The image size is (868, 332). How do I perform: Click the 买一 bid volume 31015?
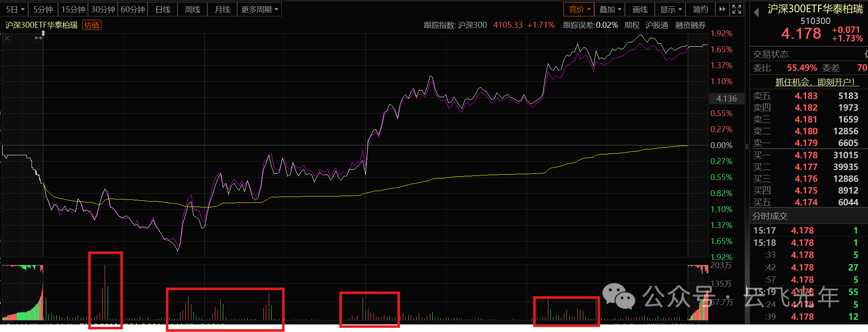[x=846, y=155]
